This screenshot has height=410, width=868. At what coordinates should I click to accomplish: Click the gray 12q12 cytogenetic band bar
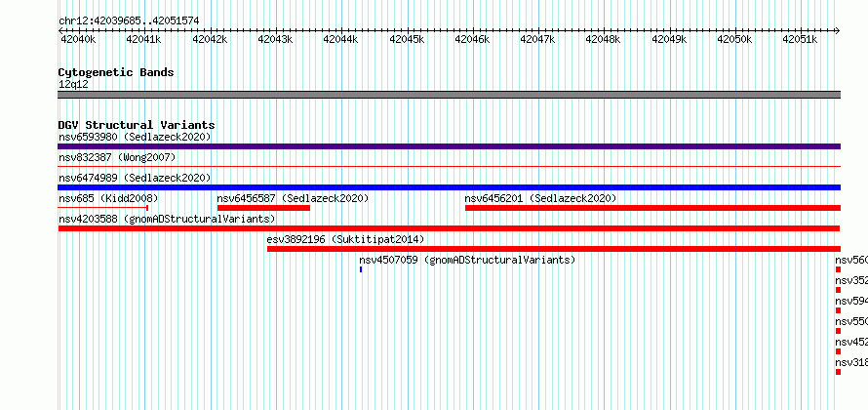[x=449, y=95]
